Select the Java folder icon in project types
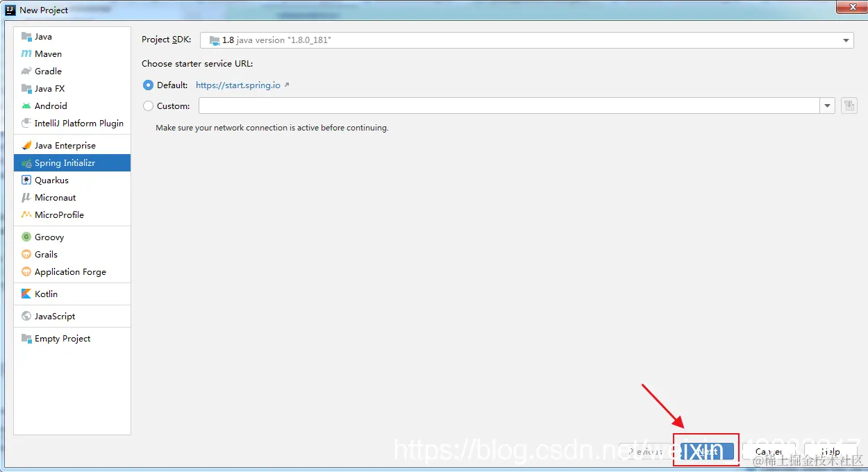Screen dimensions: 868x472 (x=26, y=37)
